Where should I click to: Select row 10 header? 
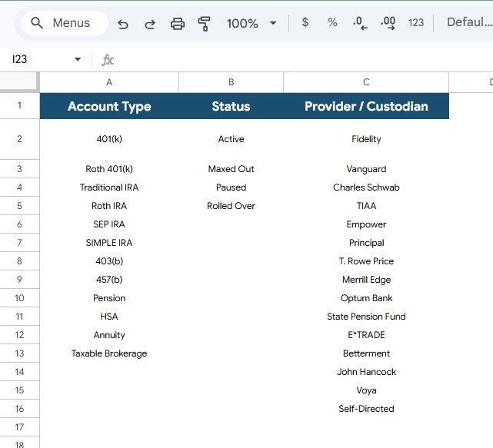point(19,298)
